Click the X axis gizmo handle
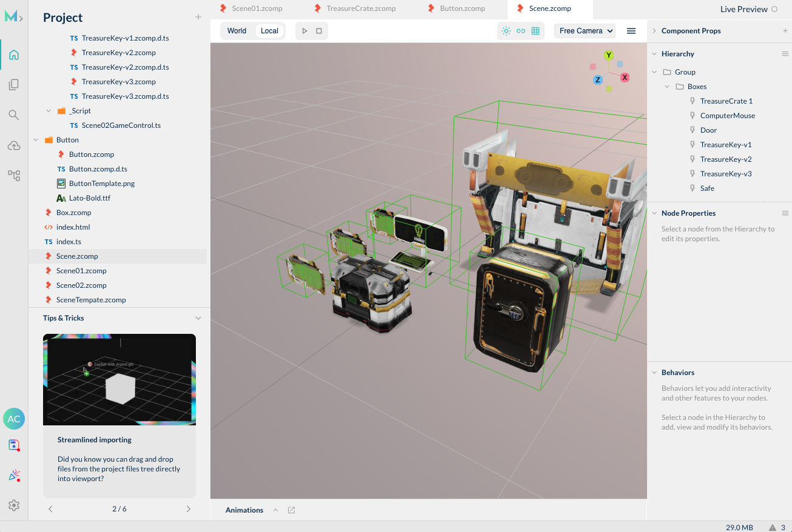Image resolution: width=792 pixels, height=532 pixels. (x=625, y=78)
